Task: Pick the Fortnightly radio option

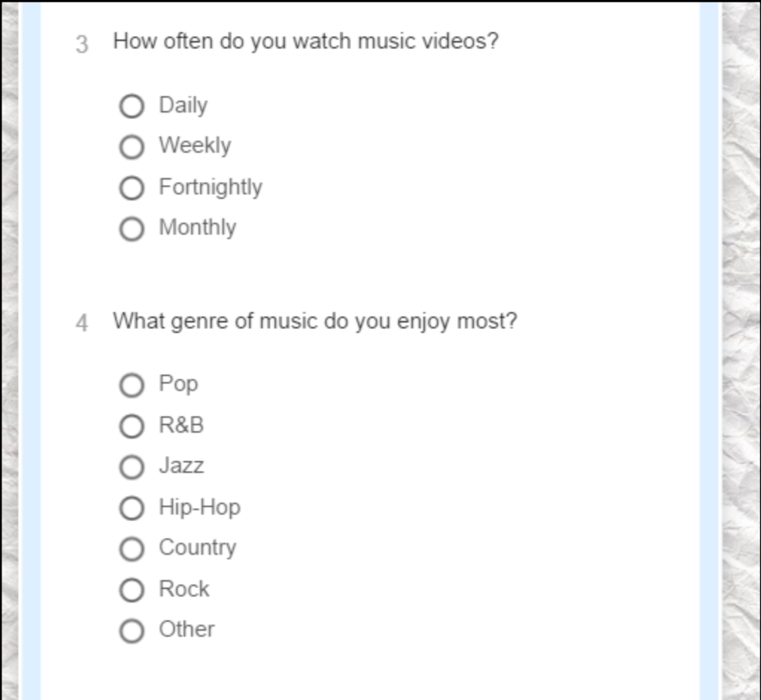Action: pos(132,188)
